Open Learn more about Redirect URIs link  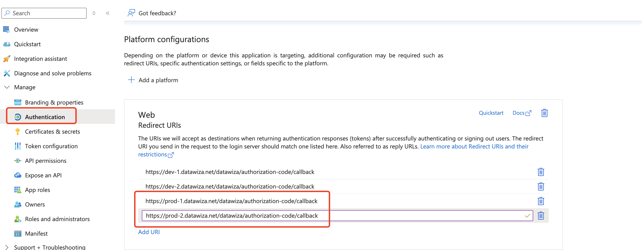click(474, 147)
